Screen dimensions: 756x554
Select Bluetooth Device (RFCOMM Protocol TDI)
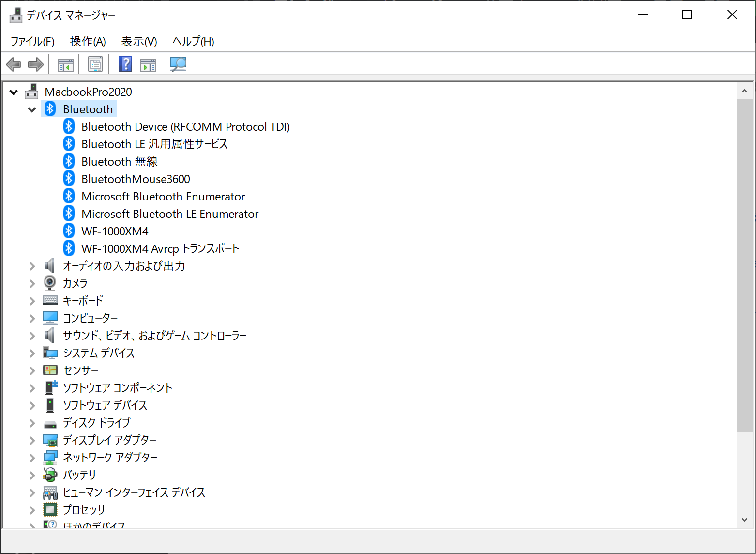pos(185,127)
